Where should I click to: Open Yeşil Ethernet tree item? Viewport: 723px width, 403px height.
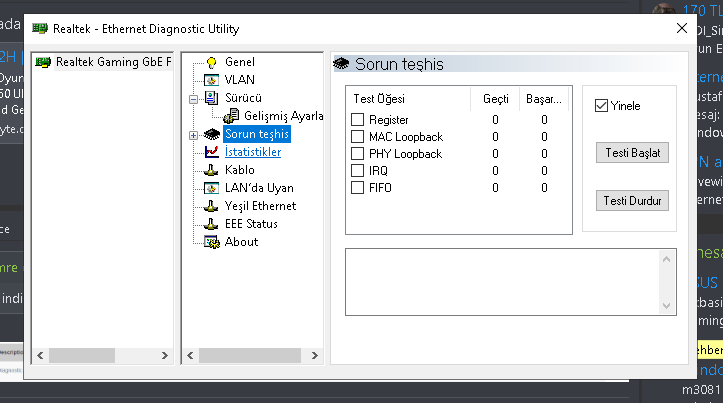pos(261,206)
